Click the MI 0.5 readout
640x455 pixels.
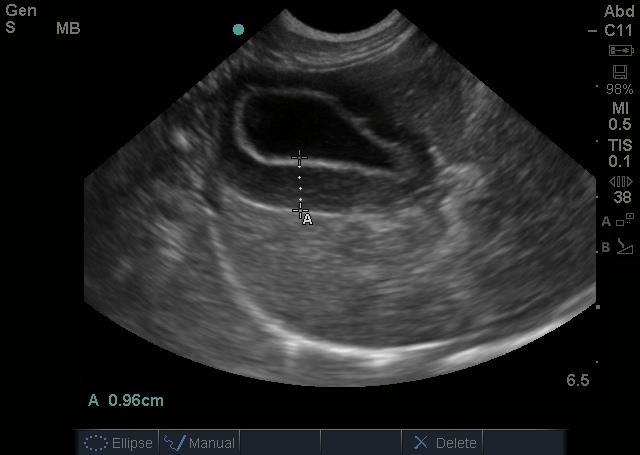620,116
